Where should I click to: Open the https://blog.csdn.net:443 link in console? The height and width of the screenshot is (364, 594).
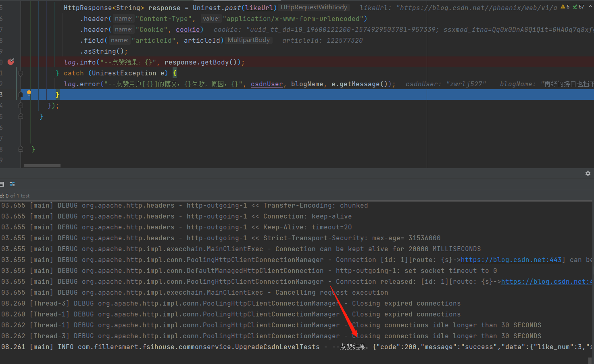[x=511, y=260]
